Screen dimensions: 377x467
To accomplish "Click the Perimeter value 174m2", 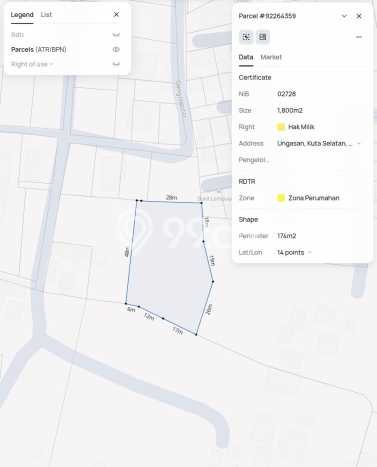I will [287, 236].
